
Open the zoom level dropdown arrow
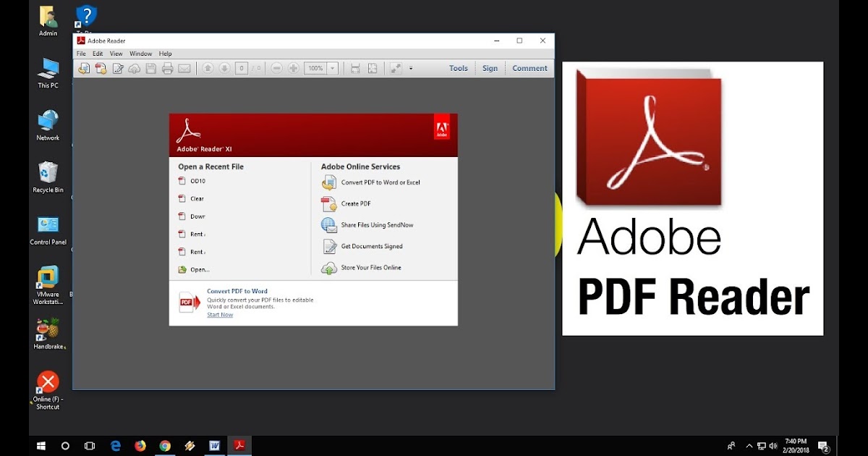(x=333, y=68)
